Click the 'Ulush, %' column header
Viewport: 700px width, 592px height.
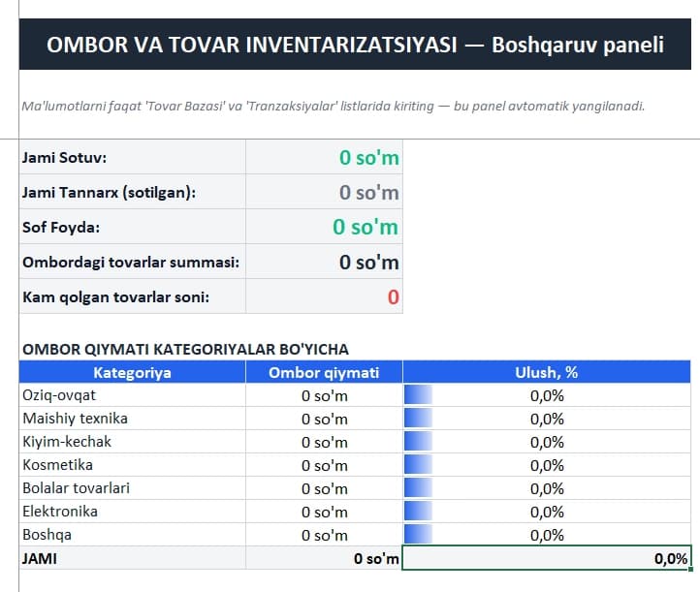pyautogui.click(x=547, y=372)
